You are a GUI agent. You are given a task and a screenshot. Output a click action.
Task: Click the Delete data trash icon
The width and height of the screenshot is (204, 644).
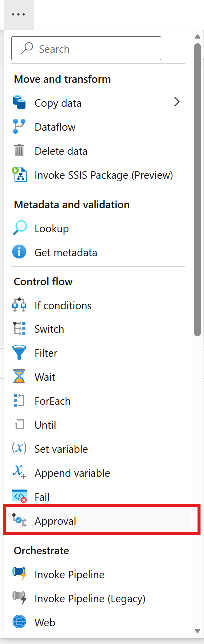click(x=19, y=151)
